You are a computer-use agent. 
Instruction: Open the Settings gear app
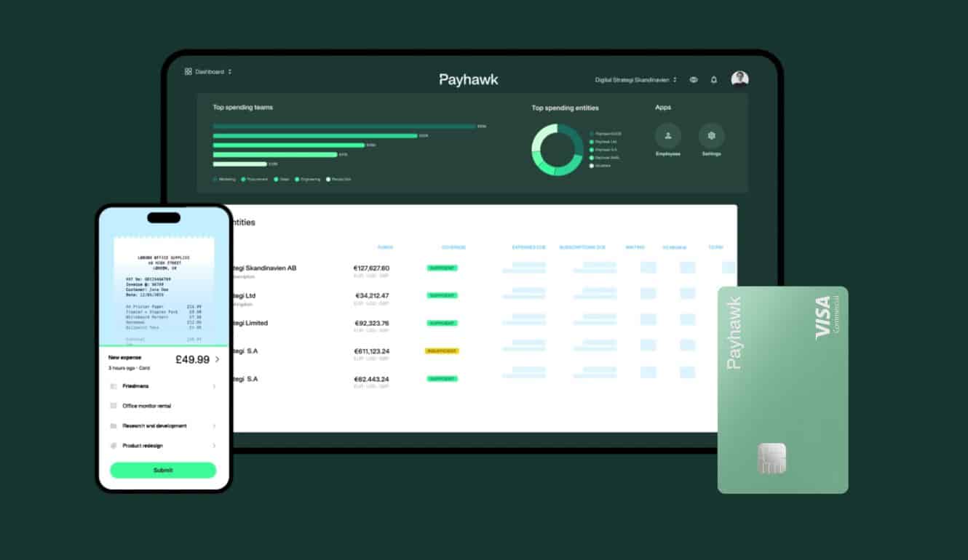tap(712, 136)
